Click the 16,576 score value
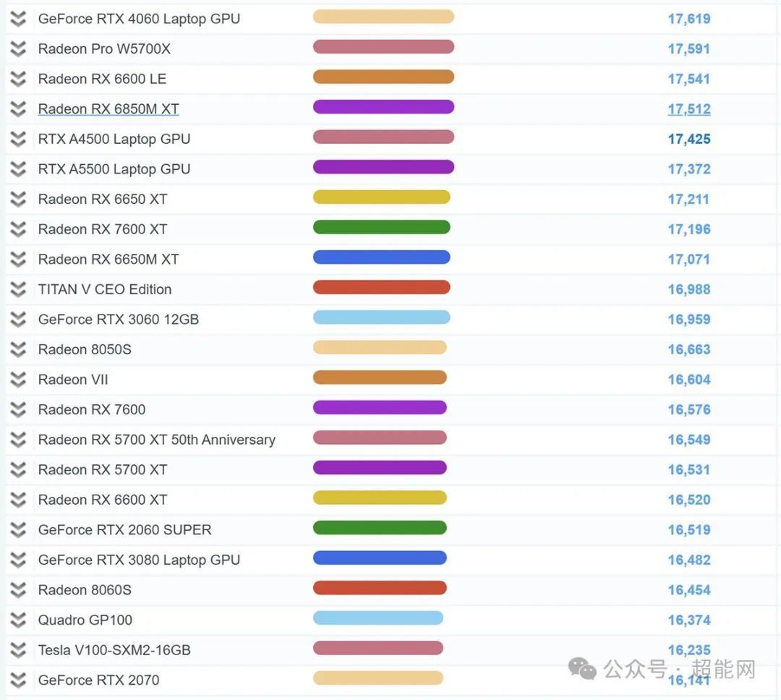 pos(689,409)
